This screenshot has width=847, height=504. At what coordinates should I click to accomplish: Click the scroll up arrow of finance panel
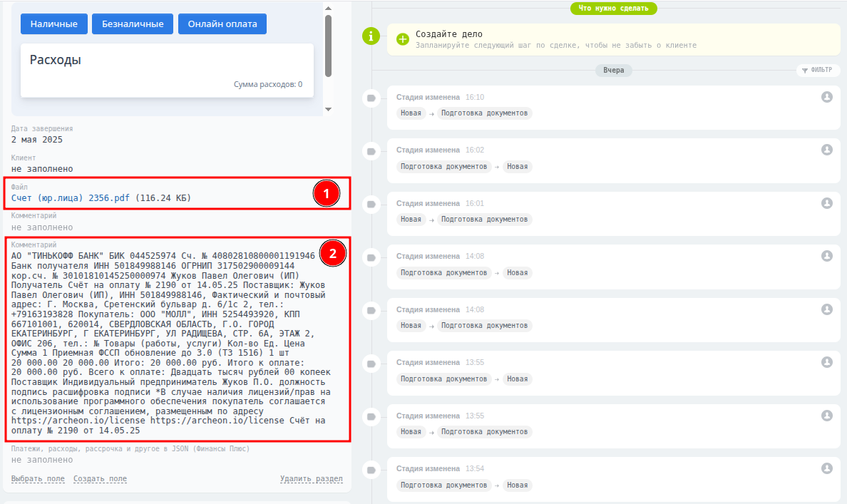[328, 8]
